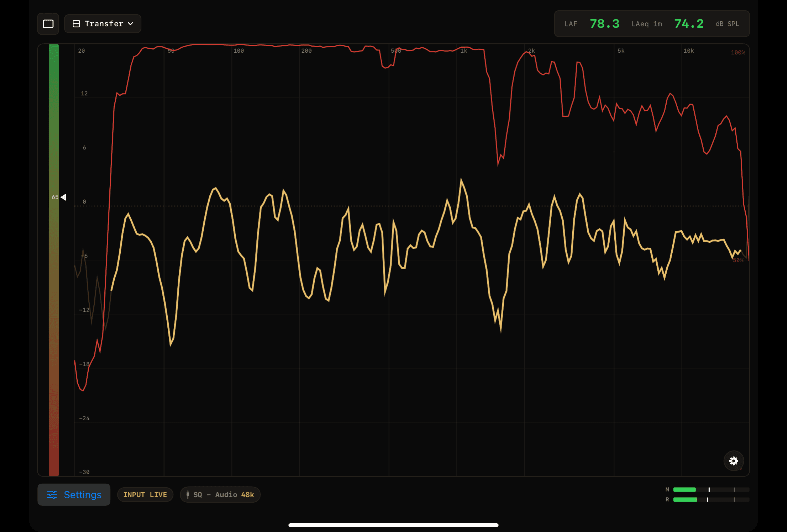
Task: Toggle the single-pane layout icon button
Action: (x=48, y=24)
